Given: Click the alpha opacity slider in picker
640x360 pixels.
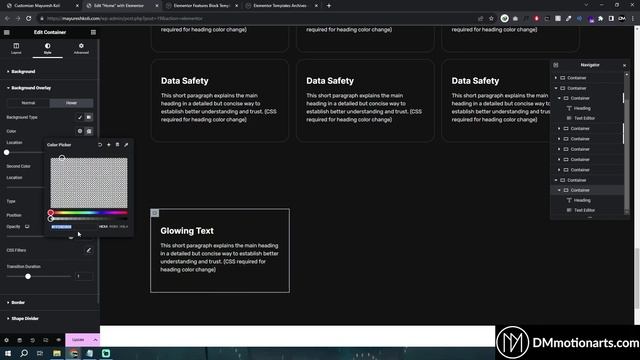Looking at the screenshot, I should pyautogui.click(x=89, y=219).
